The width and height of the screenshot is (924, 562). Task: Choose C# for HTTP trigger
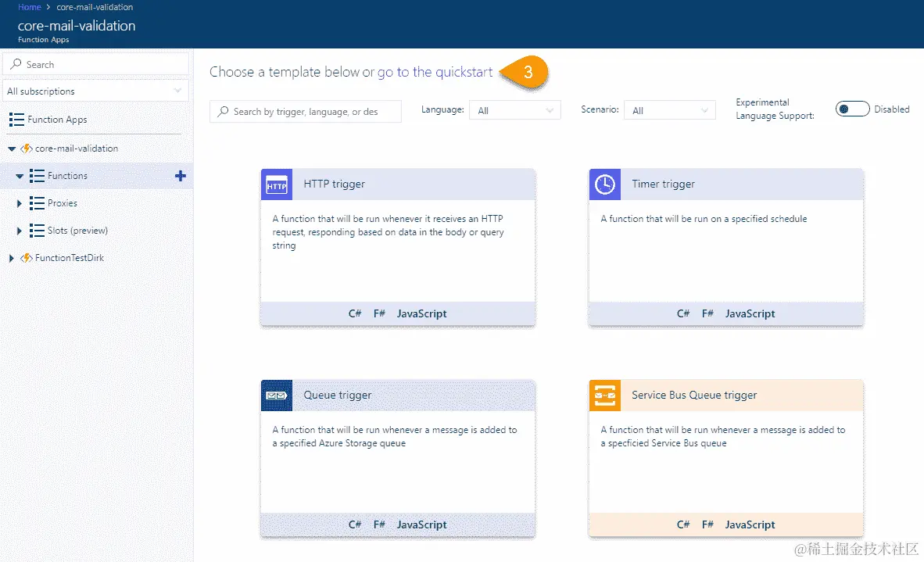[355, 313]
